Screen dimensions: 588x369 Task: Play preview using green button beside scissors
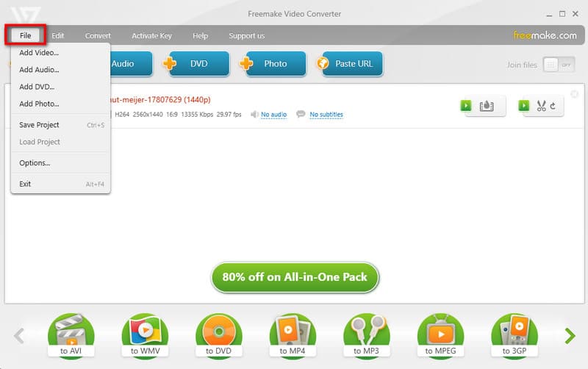pos(524,106)
